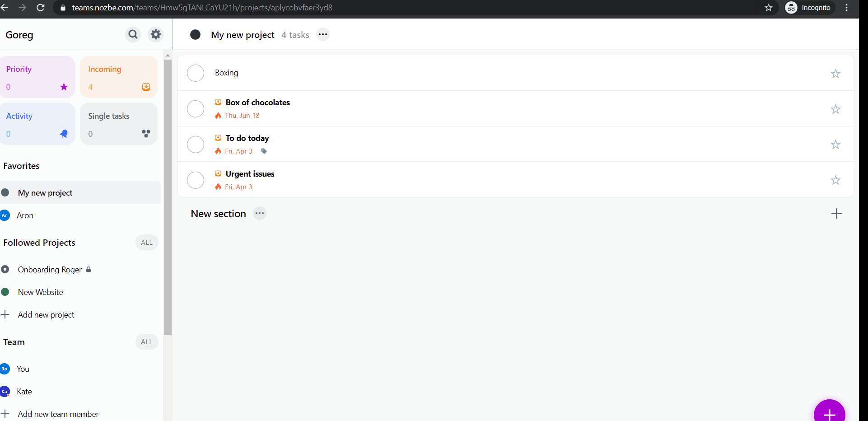Select My new project in Favorites
This screenshot has width=868, height=421.
(80, 192)
